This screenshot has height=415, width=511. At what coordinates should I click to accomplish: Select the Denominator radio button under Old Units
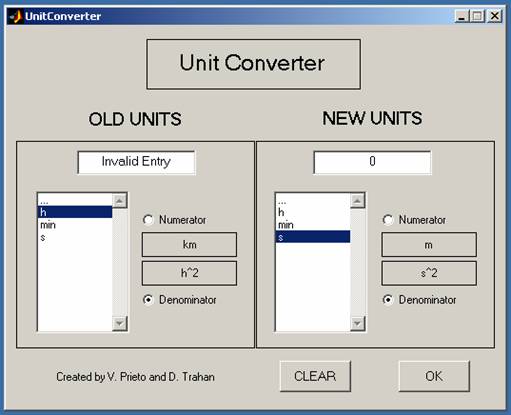coord(148,300)
